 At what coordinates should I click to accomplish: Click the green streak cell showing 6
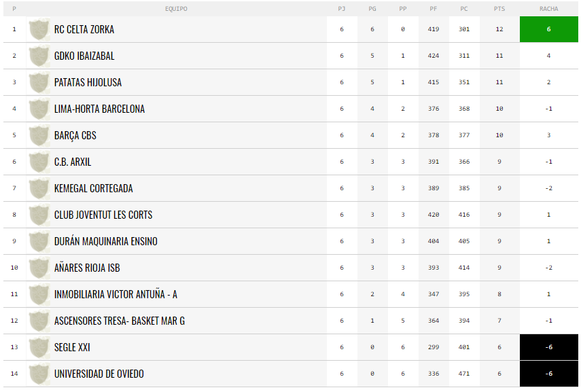[549, 29]
